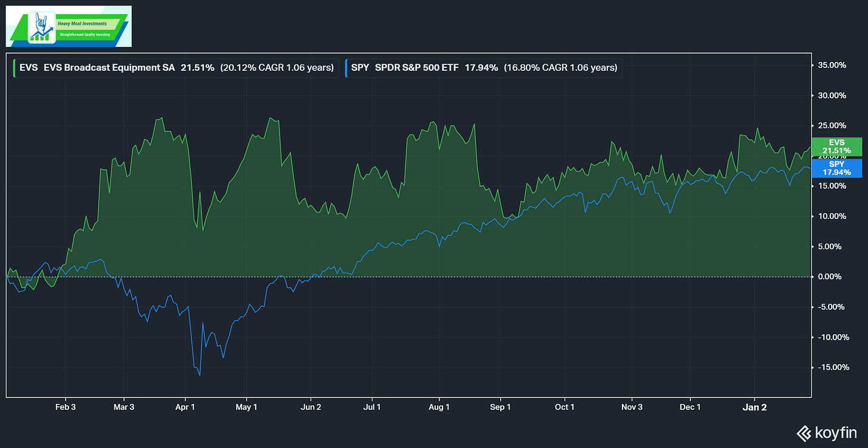Select the EVS Broadcast Equipment SA legend name
The height and width of the screenshot is (448, 868).
click(x=109, y=68)
